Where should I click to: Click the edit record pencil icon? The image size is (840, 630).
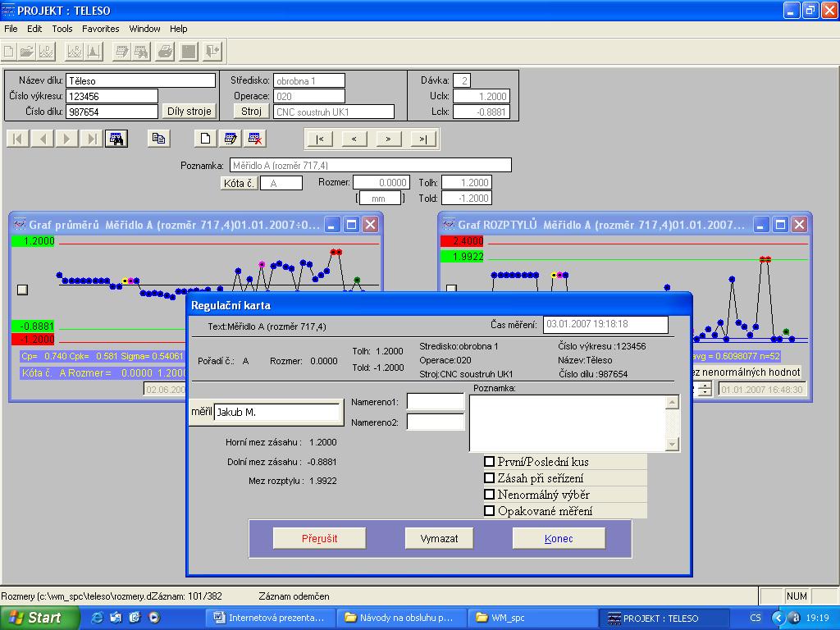coord(231,139)
